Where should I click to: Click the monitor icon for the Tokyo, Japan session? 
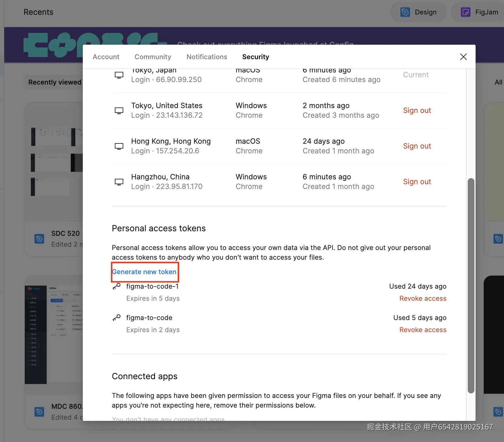pos(119,75)
